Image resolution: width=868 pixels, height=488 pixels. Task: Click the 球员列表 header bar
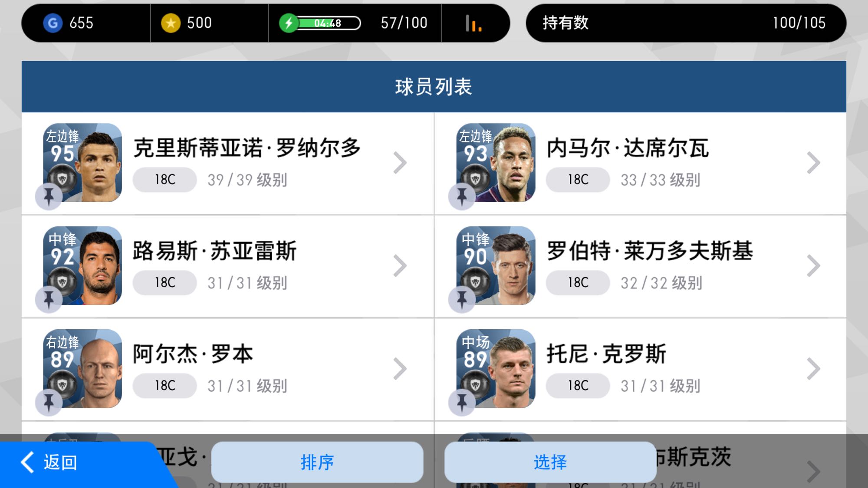[x=434, y=87]
